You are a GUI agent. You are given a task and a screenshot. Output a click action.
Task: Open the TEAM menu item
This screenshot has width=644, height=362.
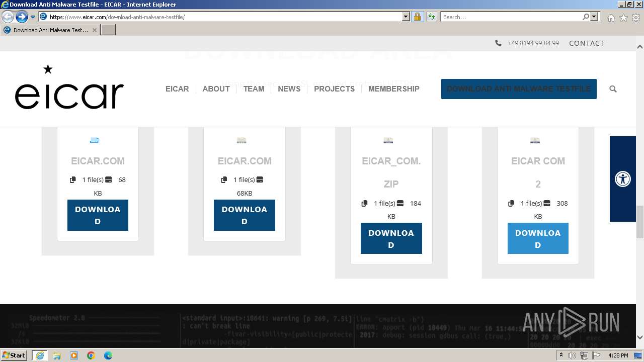[x=254, y=88]
